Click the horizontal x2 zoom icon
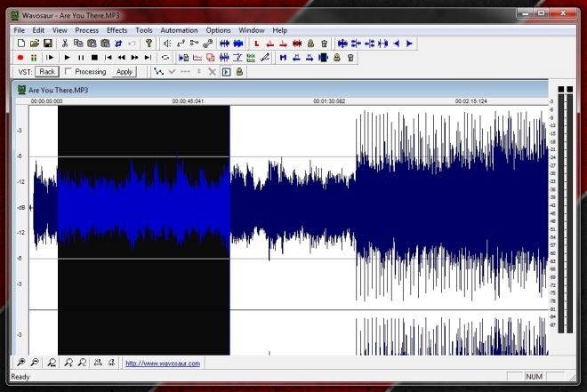Image resolution: width=587 pixels, height=392 pixels. (98, 362)
